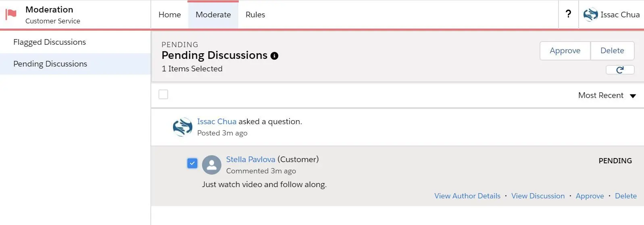The width and height of the screenshot is (644, 225).
Task: Open Stella Pavlova's profile link
Action: pyautogui.click(x=250, y=159)
